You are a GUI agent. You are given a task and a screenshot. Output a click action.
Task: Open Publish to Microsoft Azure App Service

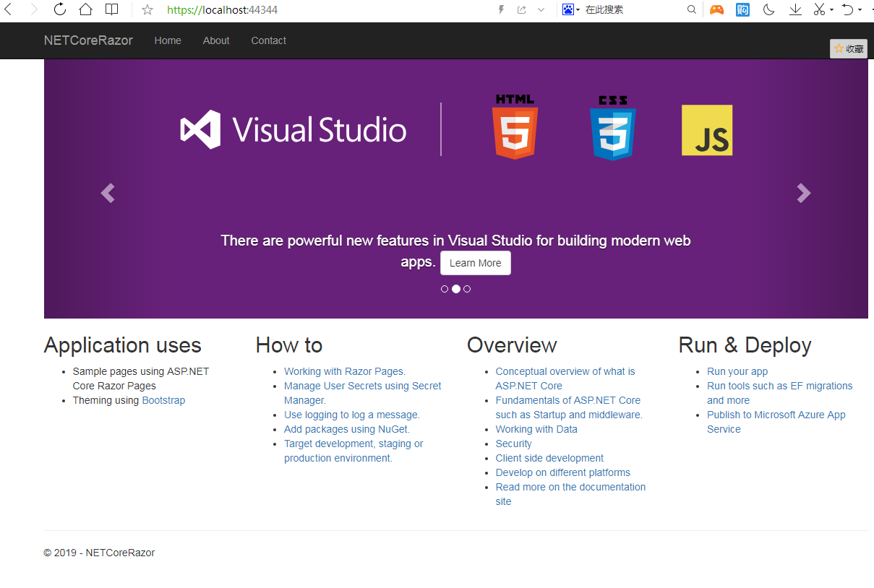coord(776,422)
